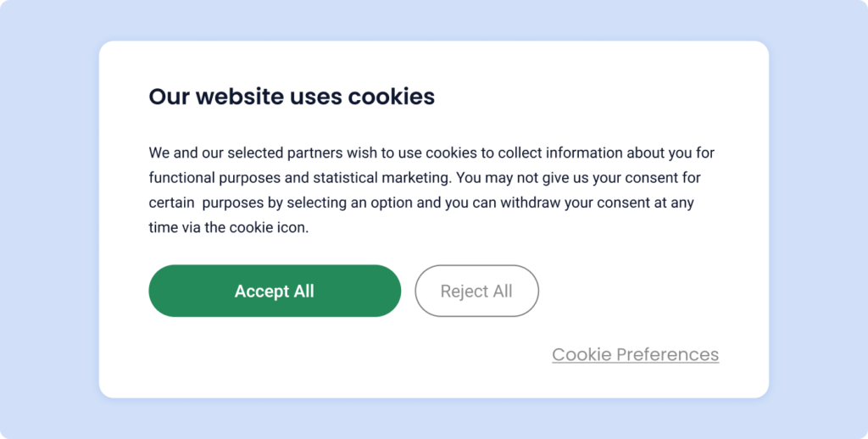This screenshot has height=439, width=868.
Task: Click the word "Preferences" in the bottom link
Action: tap(667, 354)
